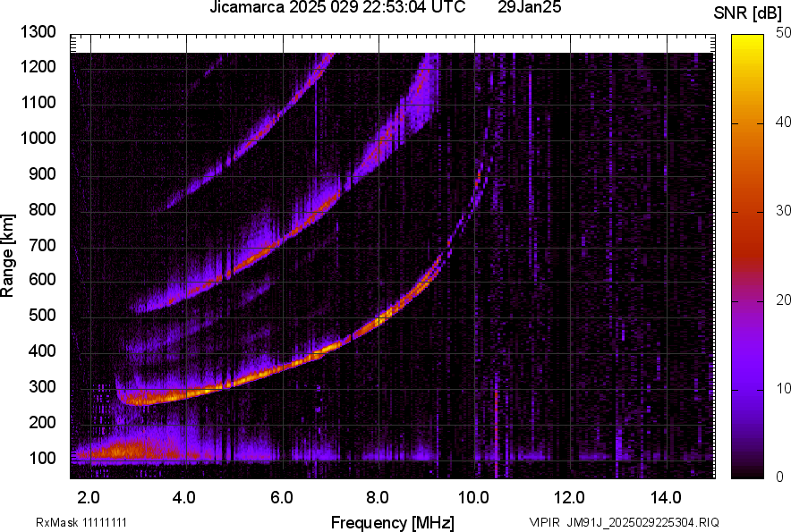Click frequency tick label 8.0

[x=378, y=498]
